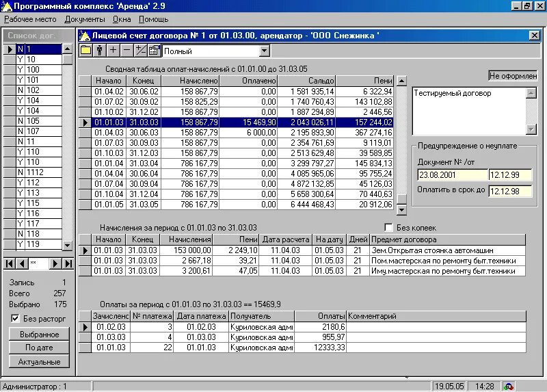
Task: Close the Лицевой счет договора window
Action: tap(534, 36)
